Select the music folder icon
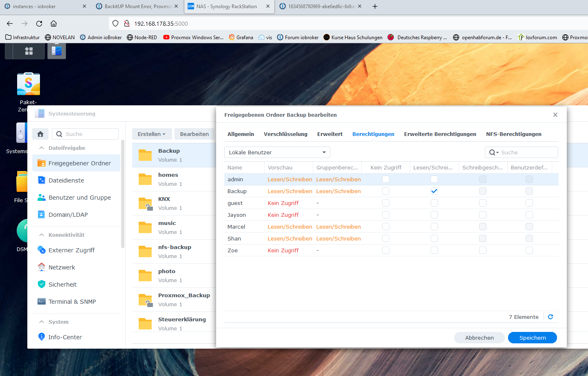Image resolution: width=588 pixels, height=376 pixels. coord(145,227)
